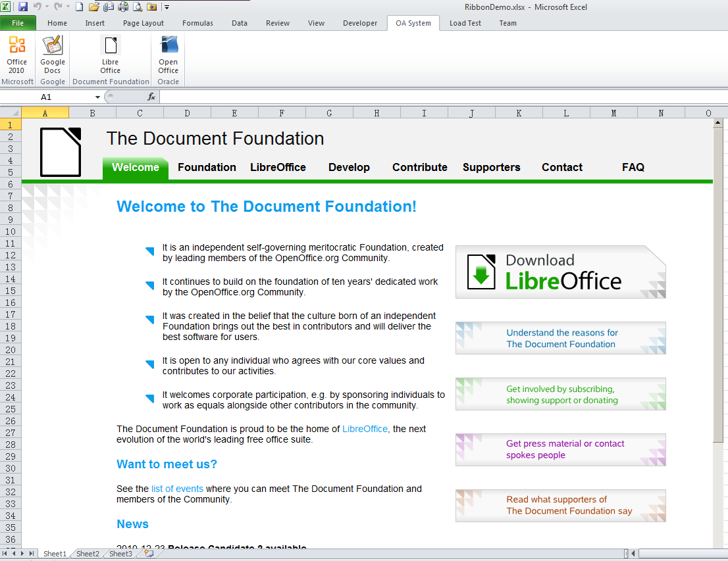Select the OA System tab
728x561 pixels.
click(x=413, y=23)
